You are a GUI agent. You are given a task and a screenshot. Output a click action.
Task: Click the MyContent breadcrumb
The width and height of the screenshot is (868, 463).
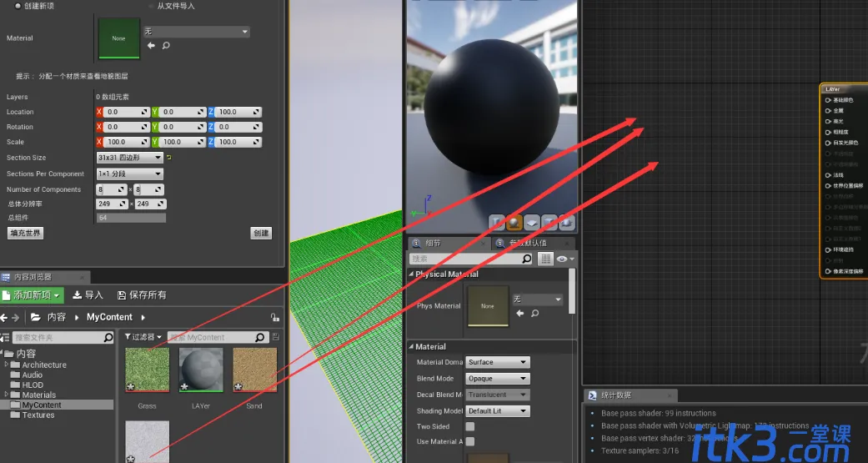point(109,317)
